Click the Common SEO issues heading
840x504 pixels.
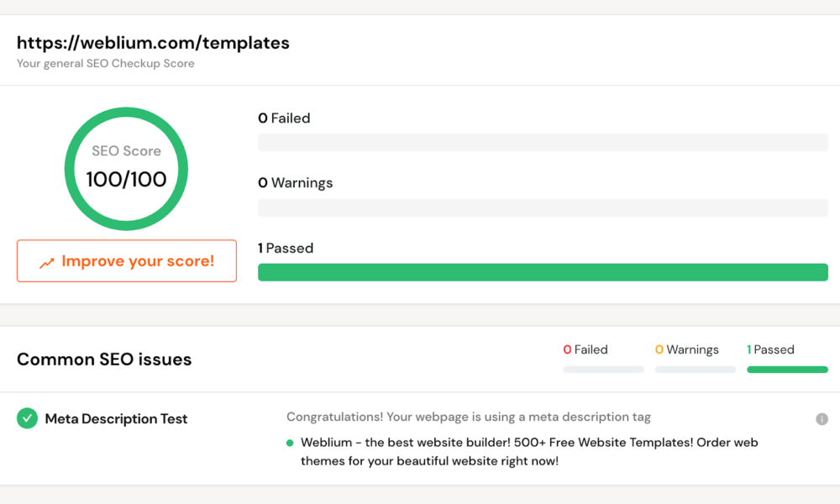[104, 360]
